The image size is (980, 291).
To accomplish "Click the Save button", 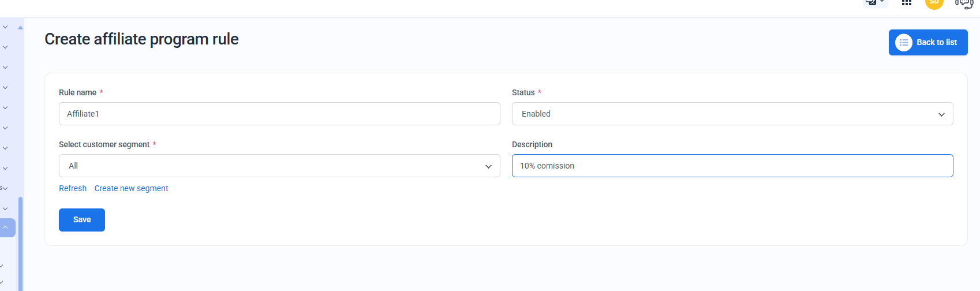I will (x=82, y=220).
